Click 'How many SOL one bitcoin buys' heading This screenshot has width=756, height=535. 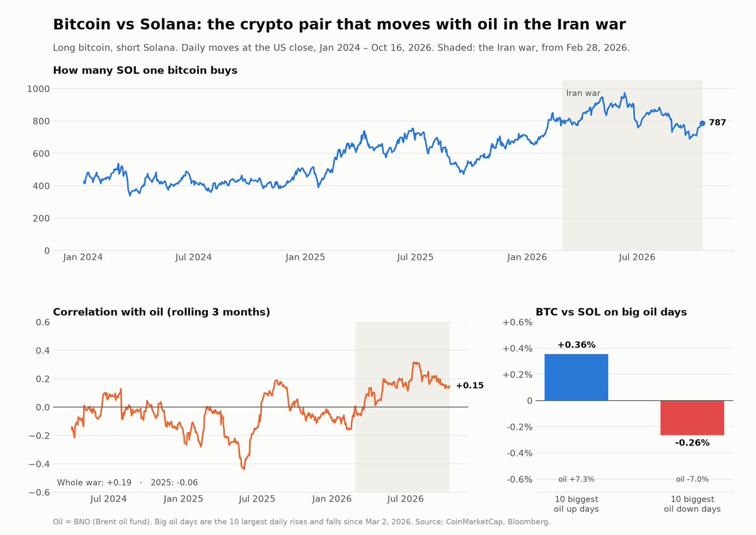[145, 71]
